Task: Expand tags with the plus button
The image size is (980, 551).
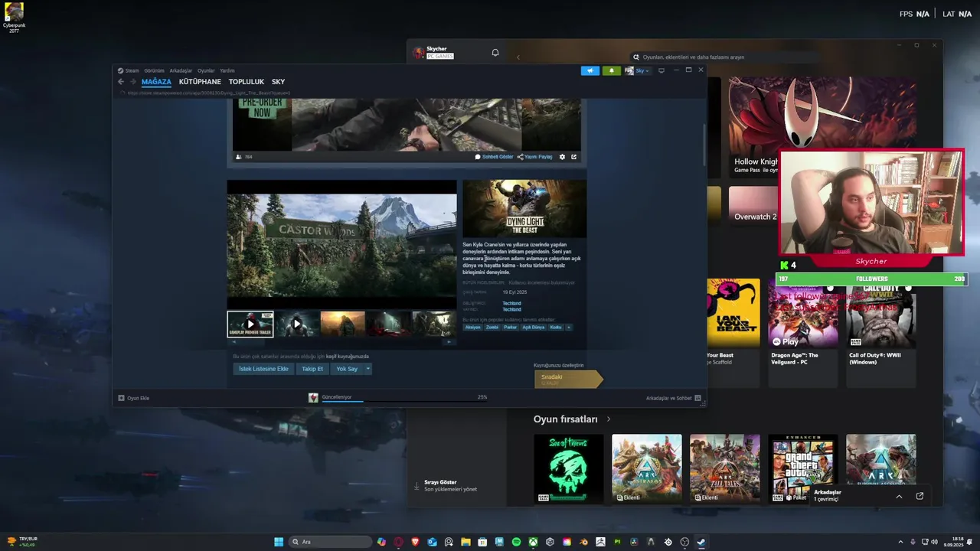Action: (568, 327)
